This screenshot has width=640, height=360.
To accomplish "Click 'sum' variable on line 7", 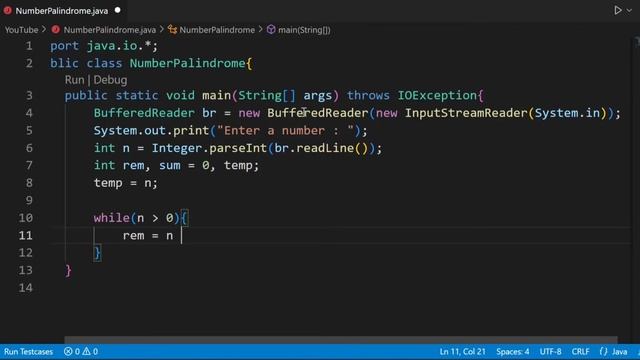I will [169, 166].
